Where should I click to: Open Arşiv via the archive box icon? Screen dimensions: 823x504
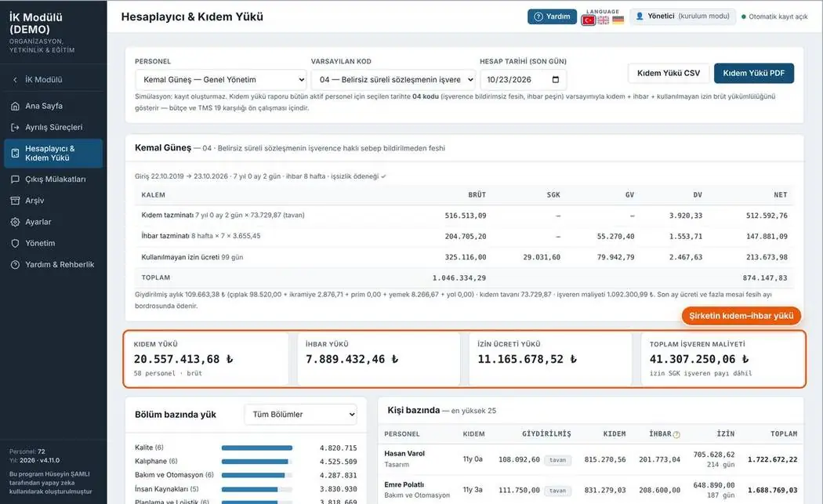pyautogui.click(x=15, y=201)
